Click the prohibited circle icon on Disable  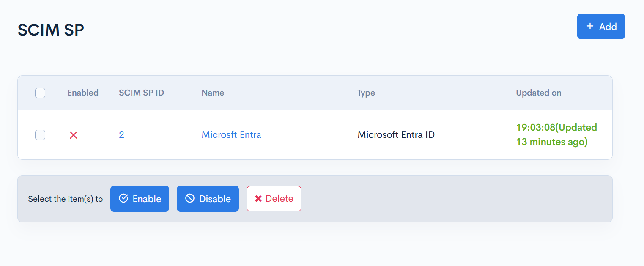coord(190,198)
